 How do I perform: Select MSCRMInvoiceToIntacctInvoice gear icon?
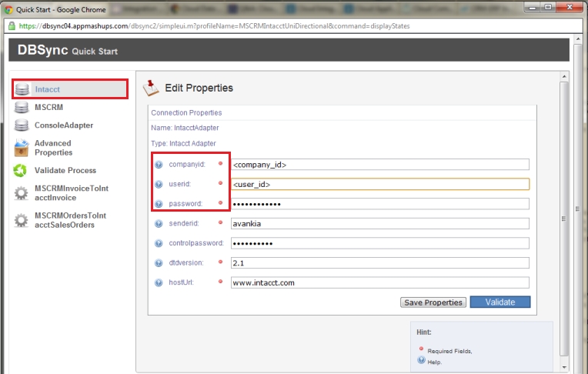pos(22,193)
